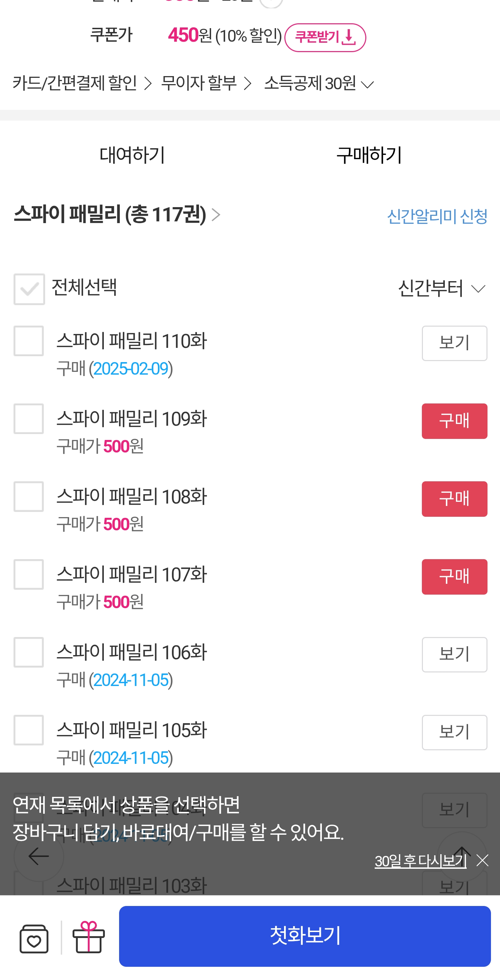Click the 신간알리미 신청 link
Screen dimensions: 500x980
437,217
